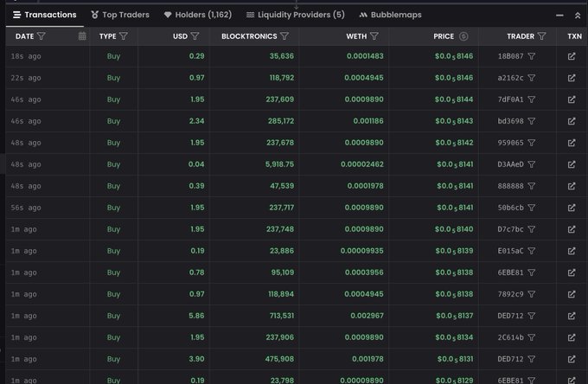588x384 pixels.
Task: Switch to the Bubblemaps tab
Action: tap(390, 15)
